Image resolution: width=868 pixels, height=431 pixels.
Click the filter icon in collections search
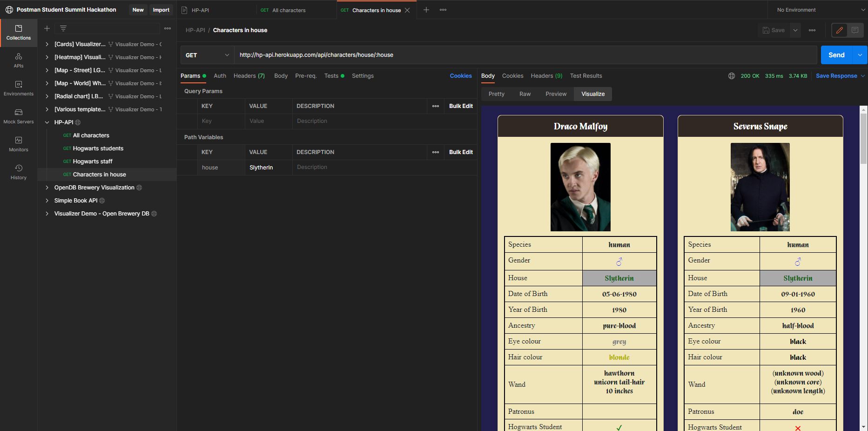(x=63, y=28)
